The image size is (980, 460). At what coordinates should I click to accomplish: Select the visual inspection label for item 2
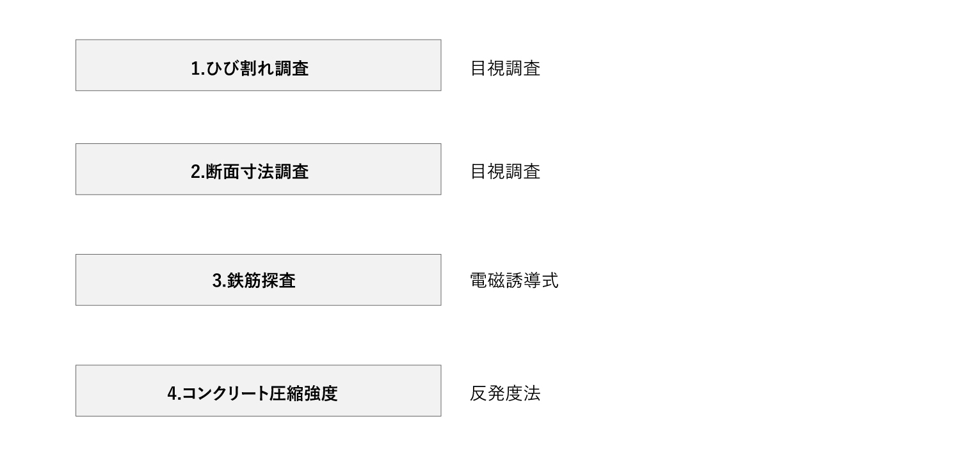505,171
